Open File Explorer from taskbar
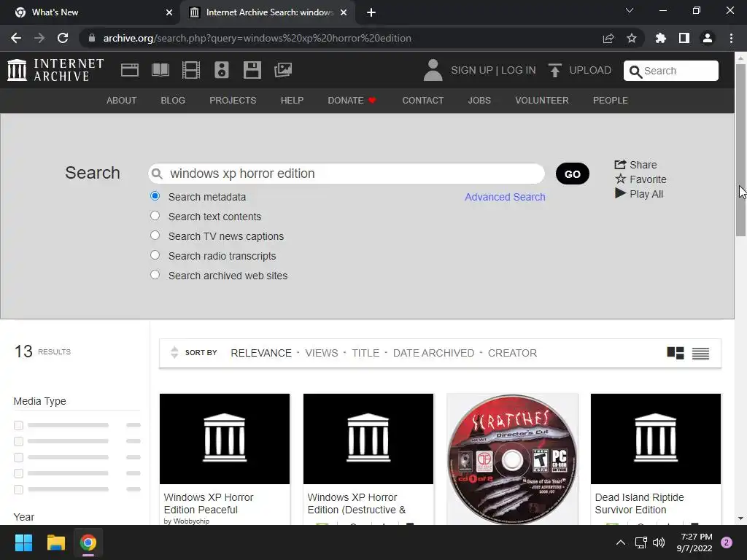The image size is (747, 560). coord(55,542)
